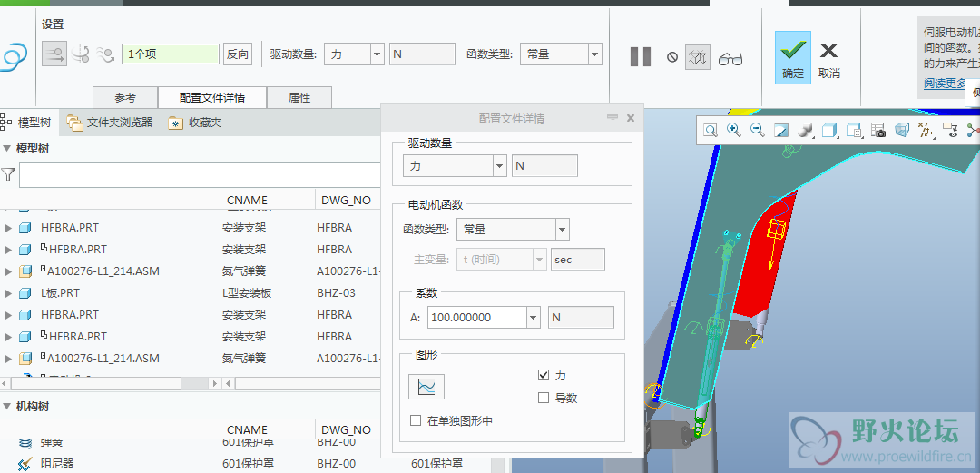Screen dimensions: 980x473
Task: Switch to the 参考 tab
Action: 125,98
